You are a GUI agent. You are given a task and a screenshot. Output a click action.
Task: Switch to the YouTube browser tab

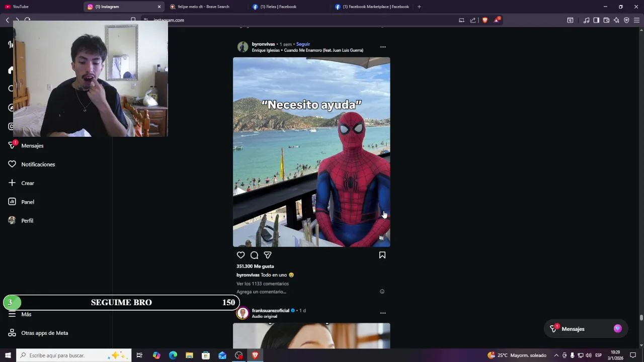(x=41, y=7)
